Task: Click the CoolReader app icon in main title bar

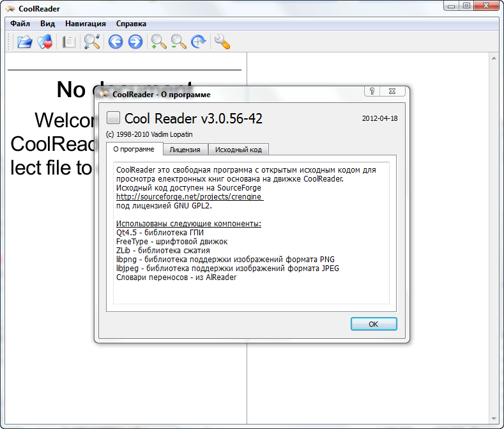Action: (10, 9)
